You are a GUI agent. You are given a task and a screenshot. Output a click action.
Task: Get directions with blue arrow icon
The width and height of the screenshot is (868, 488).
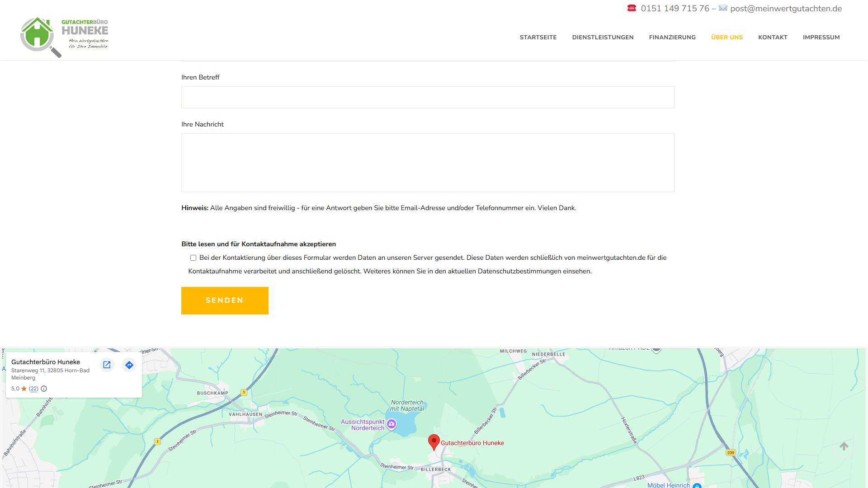(129, 365)
